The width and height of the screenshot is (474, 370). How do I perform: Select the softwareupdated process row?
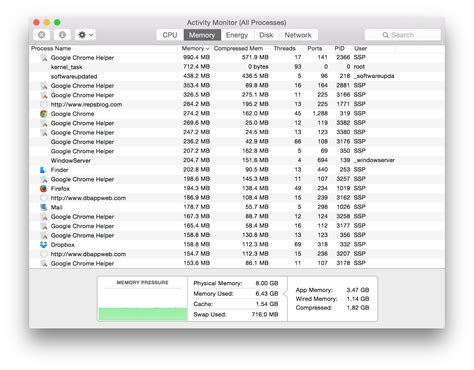pyautogui.click(x=237, y=76)
